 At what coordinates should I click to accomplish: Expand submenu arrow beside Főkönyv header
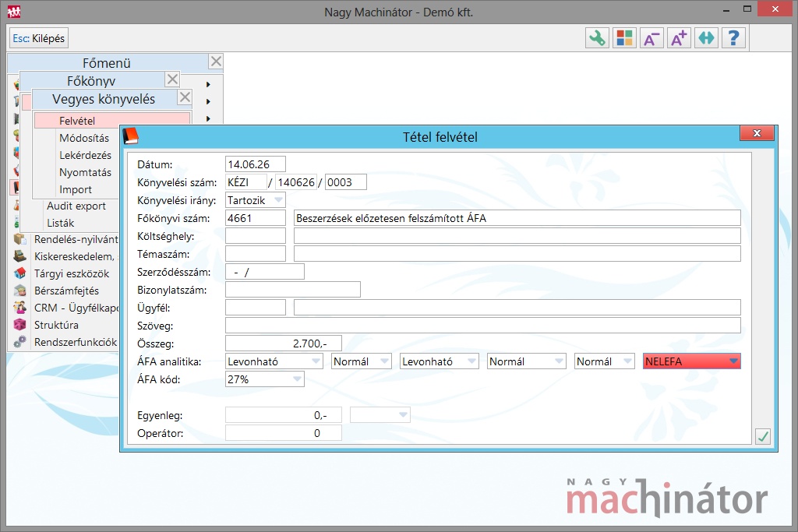pyautogui.click(x=208, y=84)
